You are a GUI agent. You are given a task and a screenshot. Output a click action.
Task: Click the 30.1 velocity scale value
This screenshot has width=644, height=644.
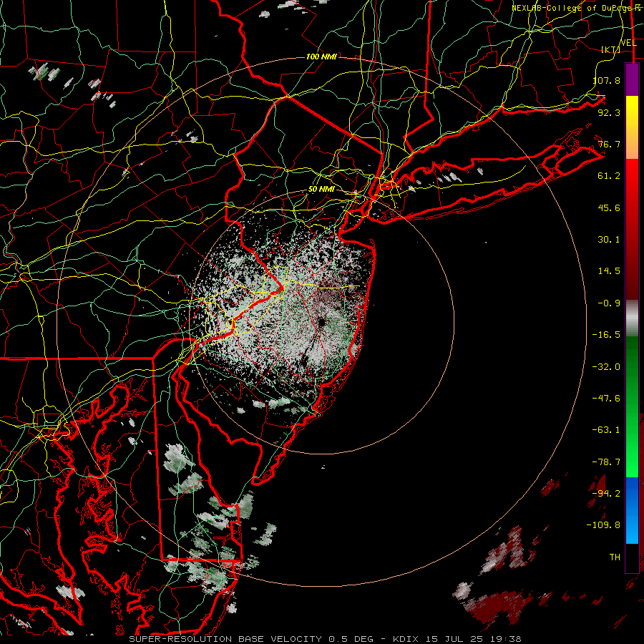(x=609, y=240)
